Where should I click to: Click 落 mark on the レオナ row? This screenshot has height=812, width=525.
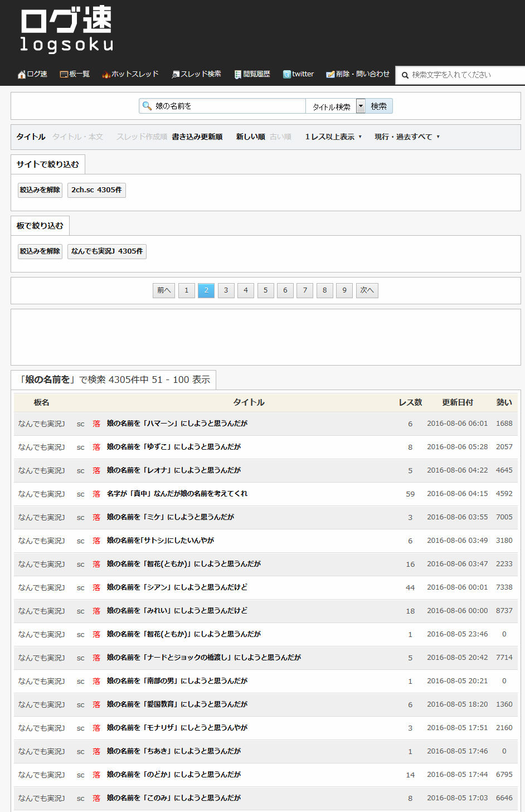pos(96,471)
